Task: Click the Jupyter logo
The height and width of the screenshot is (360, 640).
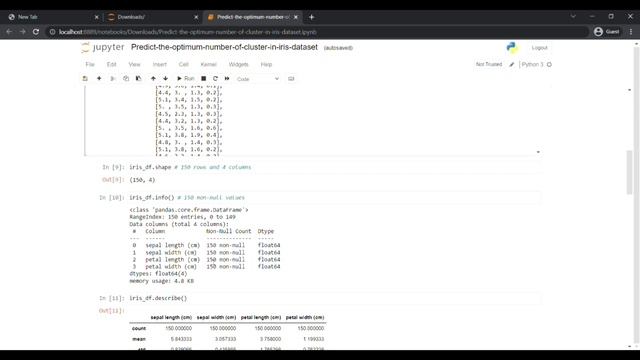Action: [x=103, y=47]
